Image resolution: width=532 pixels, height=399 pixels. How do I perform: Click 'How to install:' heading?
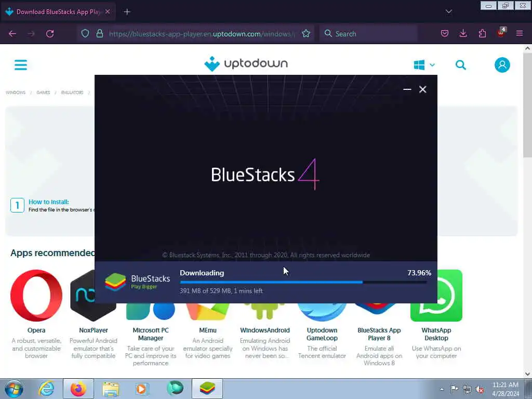click(49, 202)
